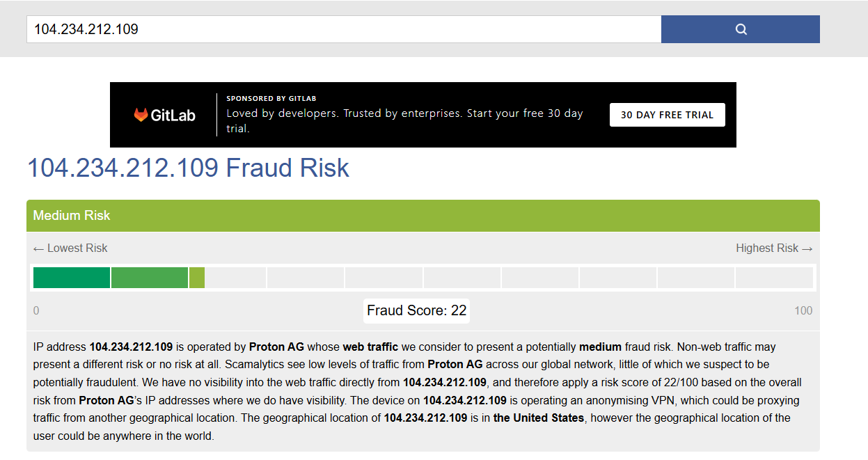Select the first dark green risk segment
Screen dimensions: 868x460
[x=72, y=278]
